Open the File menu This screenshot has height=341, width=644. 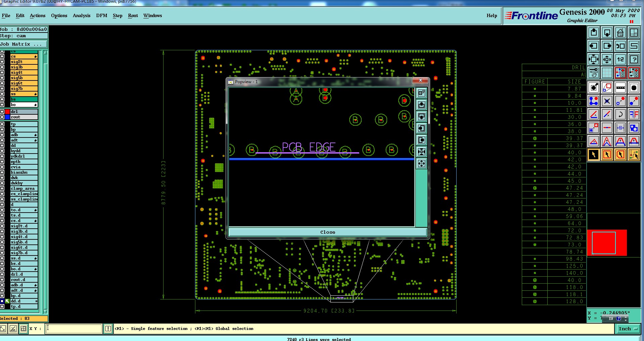pos(6,15)
